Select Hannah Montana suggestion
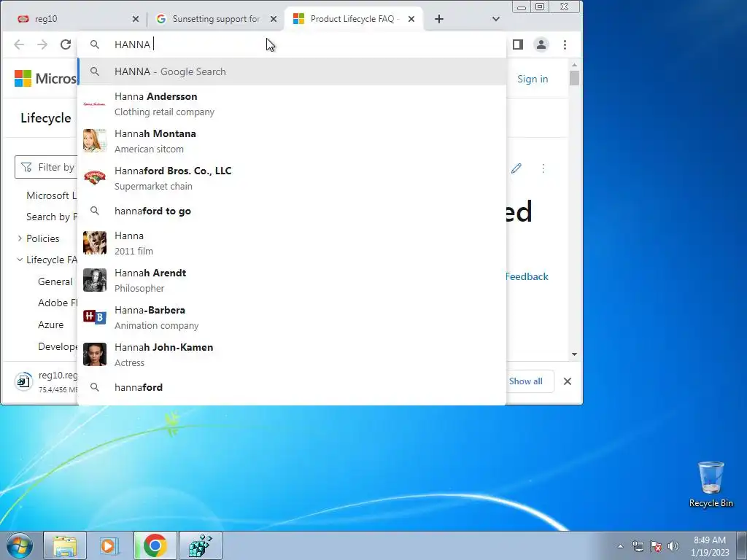This screenshot has width=747, height=560. pyautogui.click(x=292, y=141)
